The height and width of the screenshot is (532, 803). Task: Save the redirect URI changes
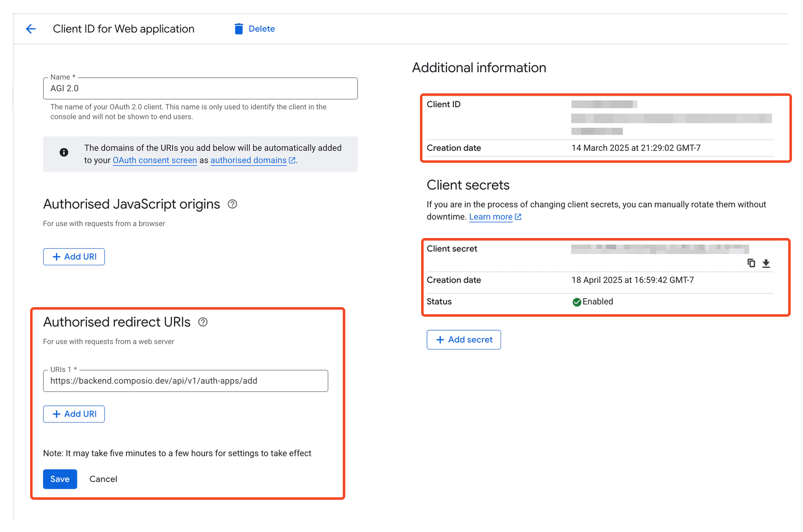pyautogui.click(x=60, y=479)
